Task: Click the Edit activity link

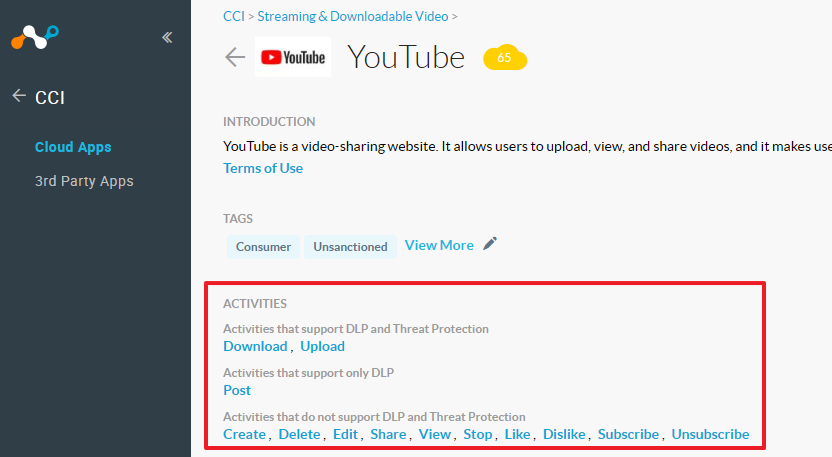Action: (x=345, y=434)
